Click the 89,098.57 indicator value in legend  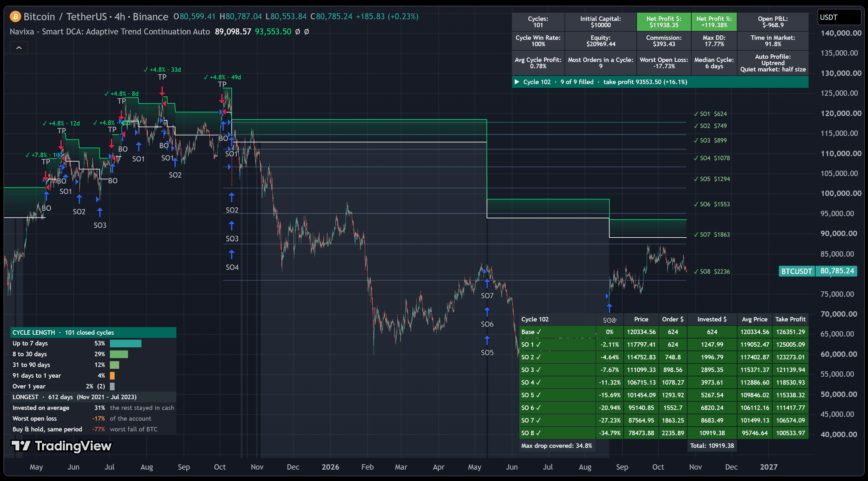click(233, 32)
